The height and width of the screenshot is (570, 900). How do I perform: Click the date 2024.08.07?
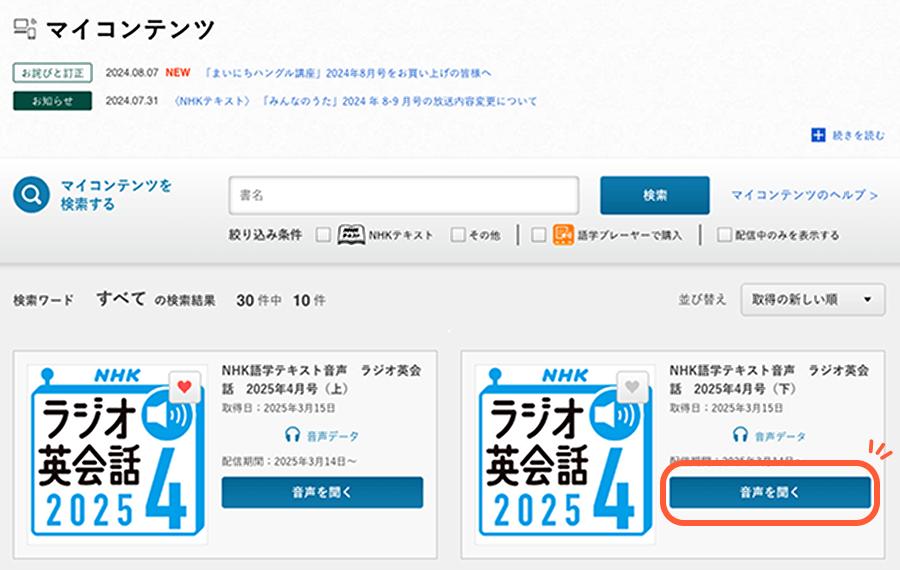tap(132, 72)
